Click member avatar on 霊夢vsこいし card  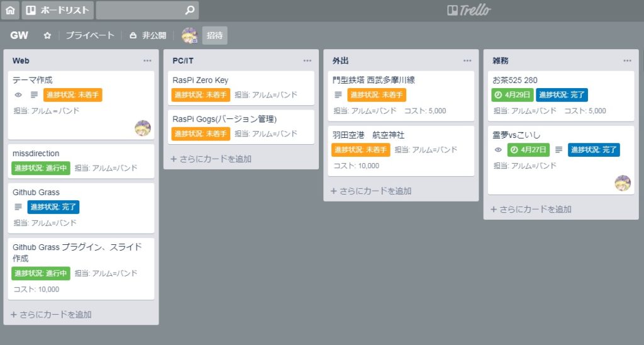tap(623, 183)
